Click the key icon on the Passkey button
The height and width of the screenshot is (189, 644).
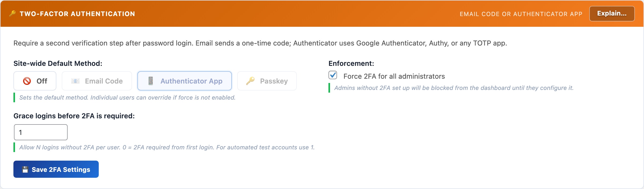249,81
